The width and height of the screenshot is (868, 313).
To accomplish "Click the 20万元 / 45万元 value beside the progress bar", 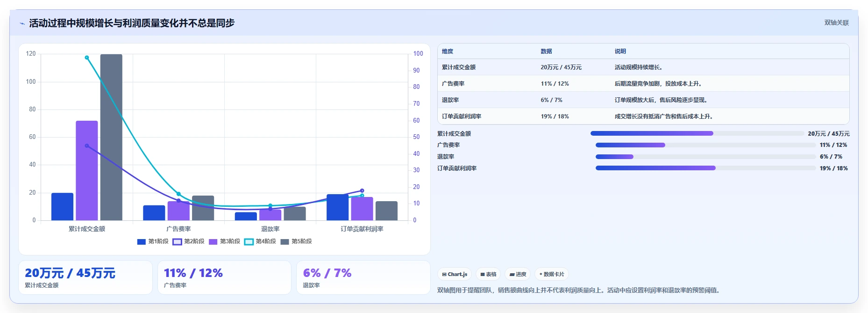I will coord(829,133).
